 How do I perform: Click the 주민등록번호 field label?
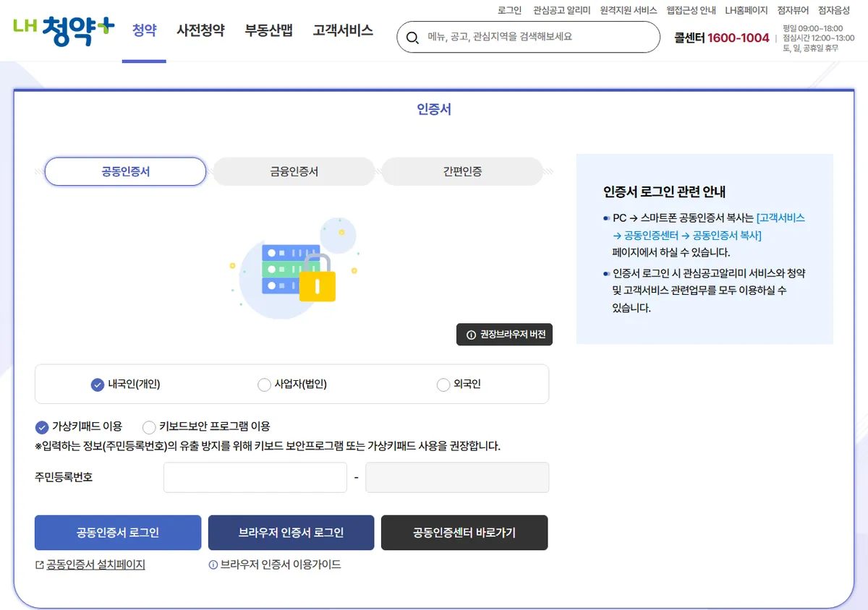[64, 477]
